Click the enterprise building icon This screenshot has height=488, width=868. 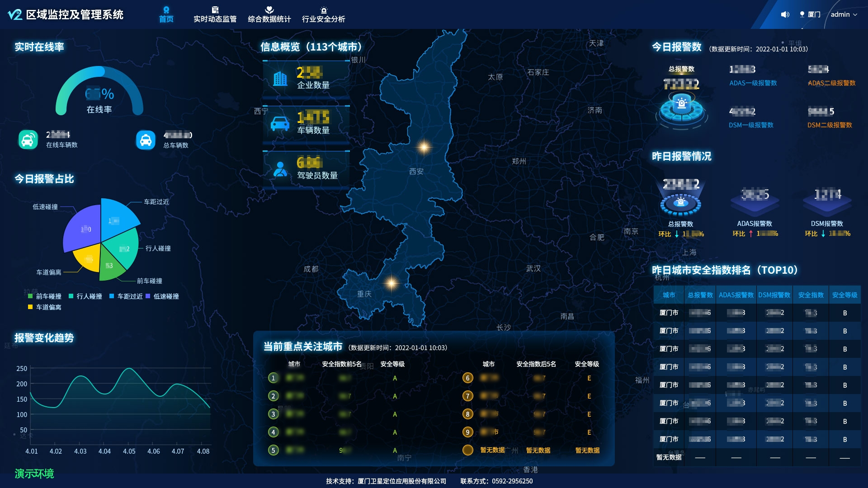tap(280, 79)
